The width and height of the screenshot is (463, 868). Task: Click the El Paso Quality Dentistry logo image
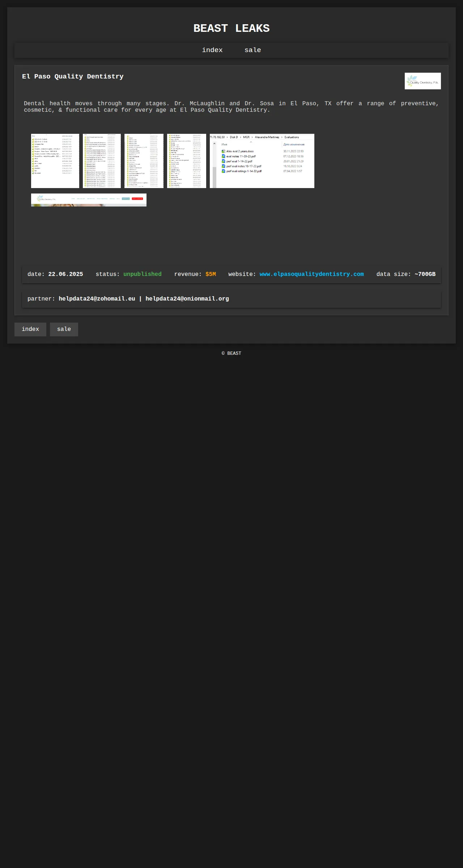pyautogui.click(x=422, y=81)
